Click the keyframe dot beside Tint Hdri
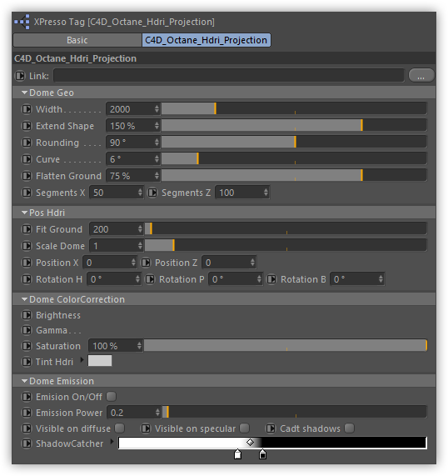Screen dimensions: 448x476 click(27, 362)
